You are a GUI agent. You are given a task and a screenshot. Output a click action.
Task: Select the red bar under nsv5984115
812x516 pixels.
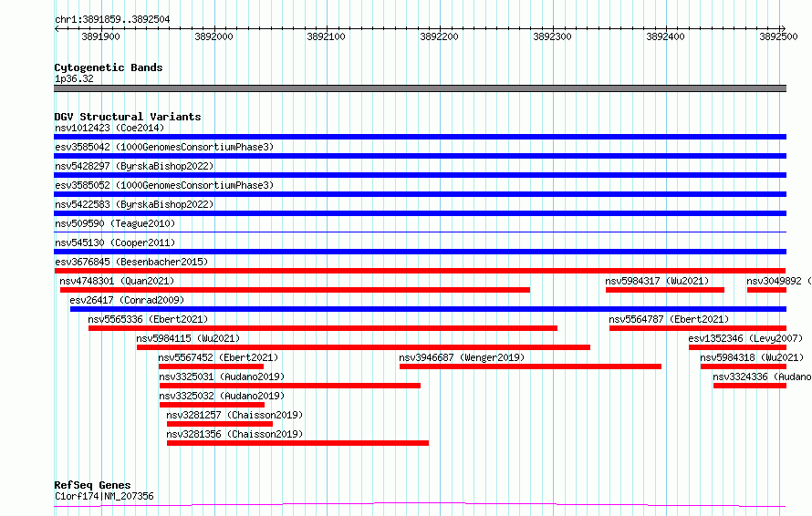tap(363, 347)
